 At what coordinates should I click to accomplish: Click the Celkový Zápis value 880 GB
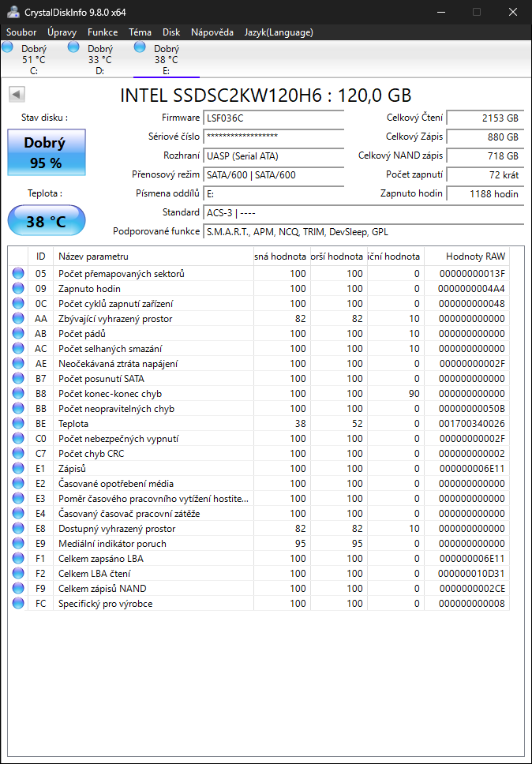[x=485, y=137]
